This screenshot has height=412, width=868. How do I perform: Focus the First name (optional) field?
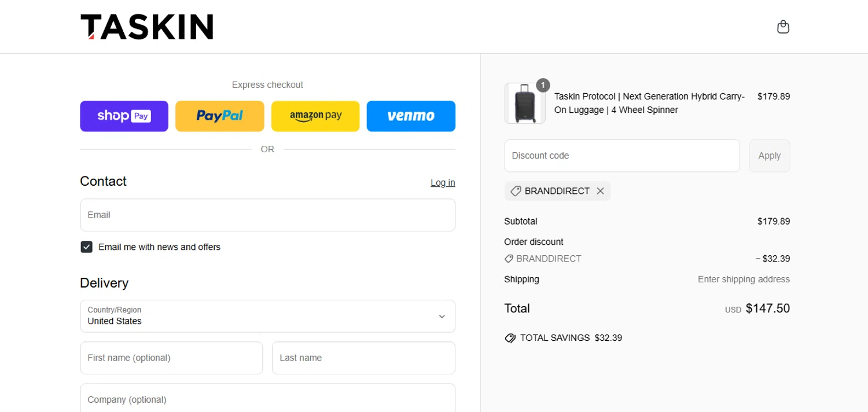coord(171,358)
